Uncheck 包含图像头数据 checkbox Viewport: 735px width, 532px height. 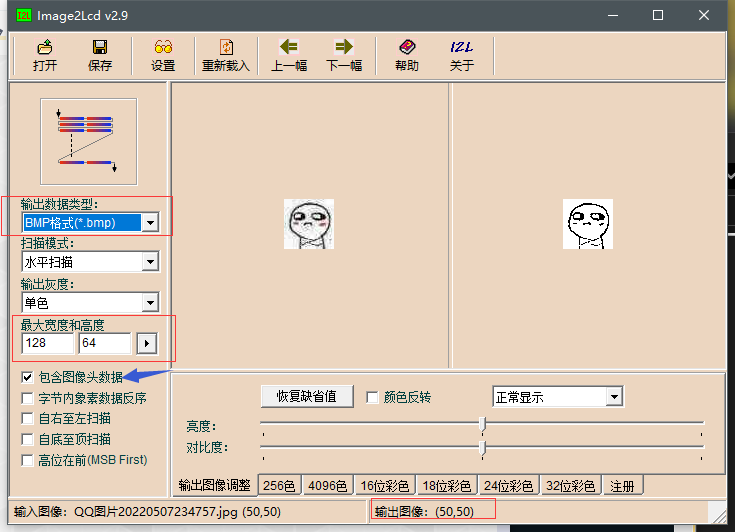27,377
